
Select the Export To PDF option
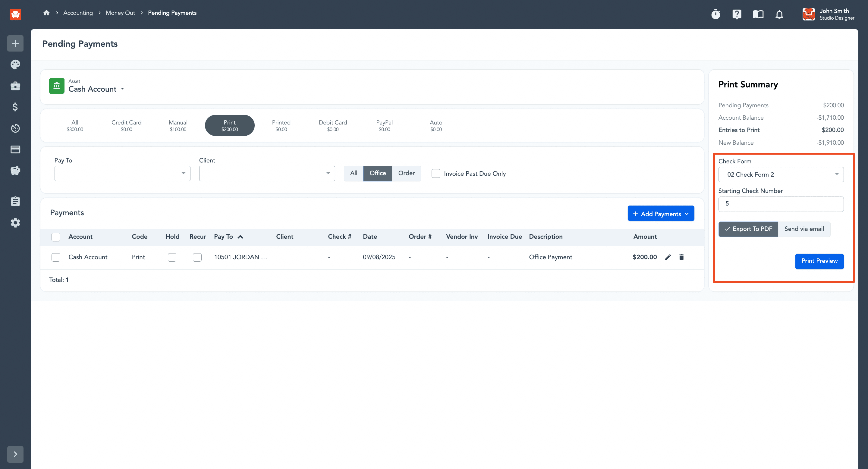[x=748, y=229]
